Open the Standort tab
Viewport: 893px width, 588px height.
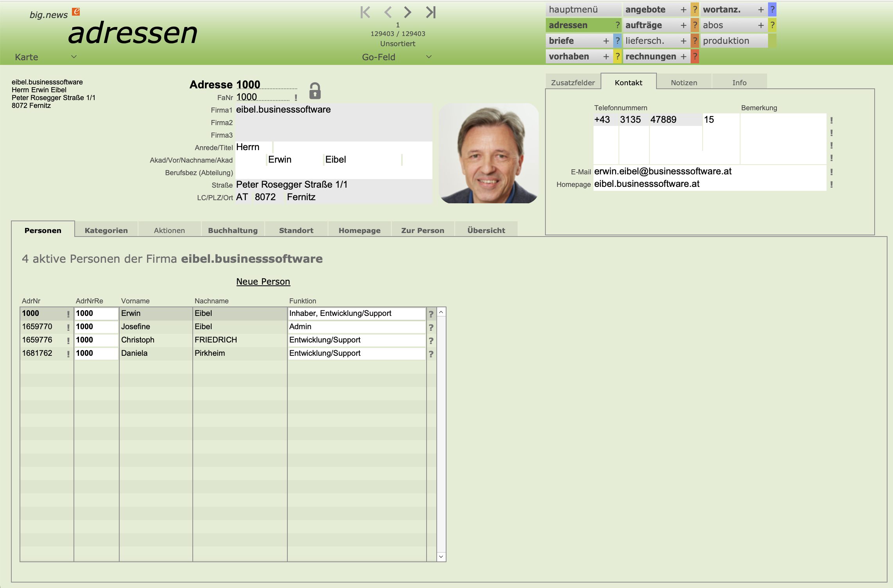[296, 230]
